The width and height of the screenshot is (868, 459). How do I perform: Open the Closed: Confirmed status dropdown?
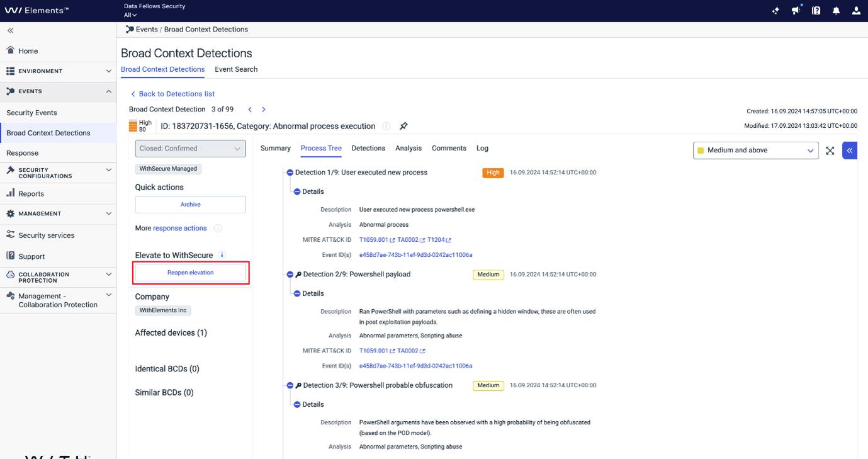190,149
